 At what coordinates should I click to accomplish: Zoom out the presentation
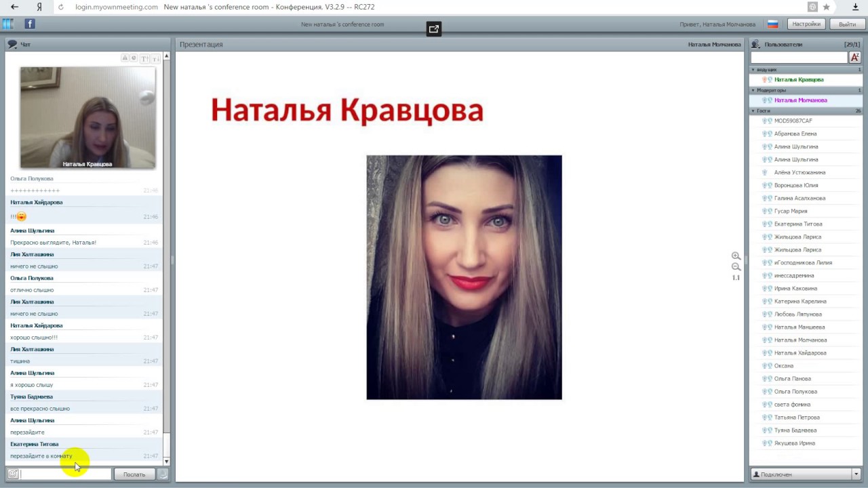pyautogui.click(x=736, y=267)
